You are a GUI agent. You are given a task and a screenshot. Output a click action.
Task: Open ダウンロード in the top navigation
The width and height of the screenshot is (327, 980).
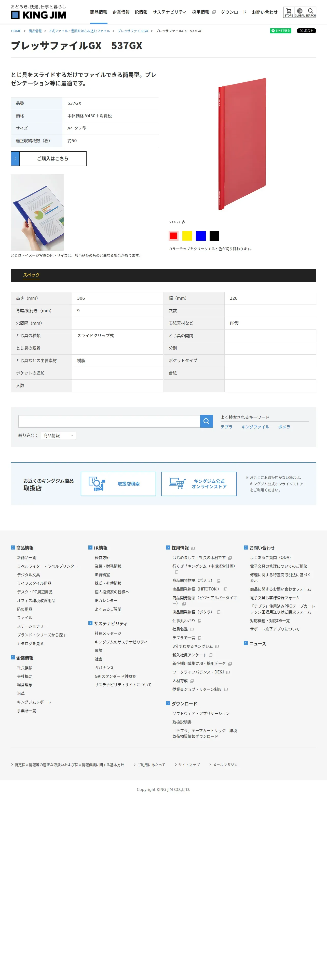tap(234, 12)
